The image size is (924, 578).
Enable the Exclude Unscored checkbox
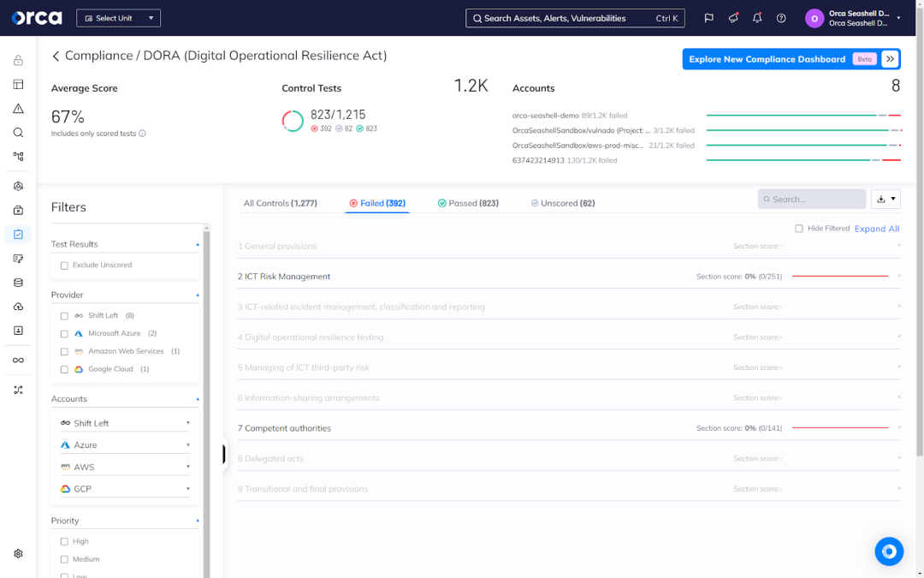pos(64,265)
